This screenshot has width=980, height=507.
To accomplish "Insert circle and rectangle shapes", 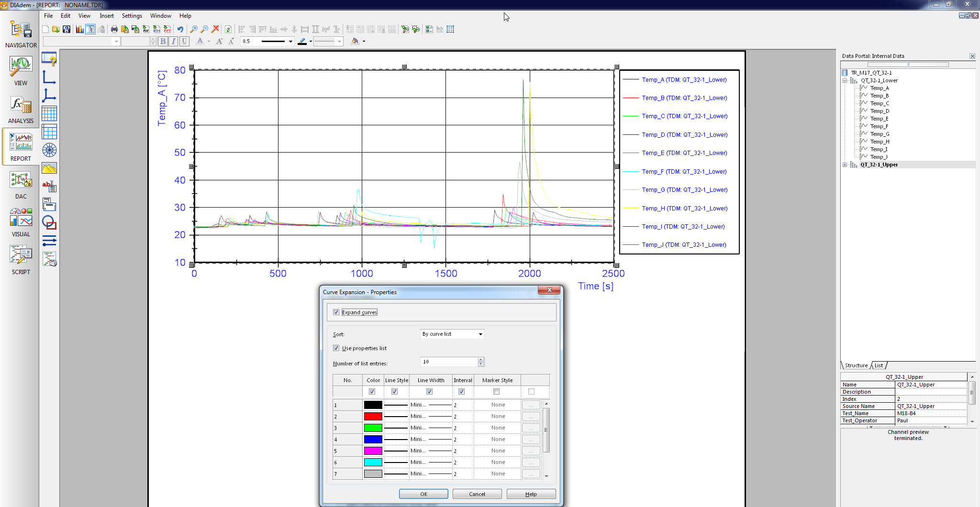I will coord(49,222).
